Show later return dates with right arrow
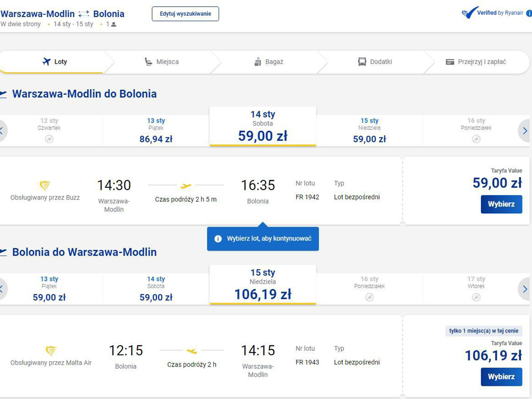The height and width of the screenshot is (399, 532). (x=525, y=289)
